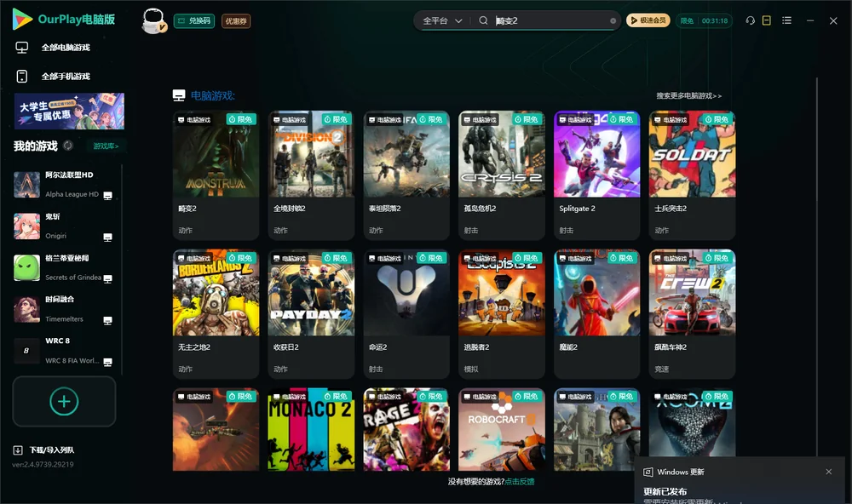Click the mini window mode icon
The height and width of the screenshot is (504, 852).
[x=767, y=20]
